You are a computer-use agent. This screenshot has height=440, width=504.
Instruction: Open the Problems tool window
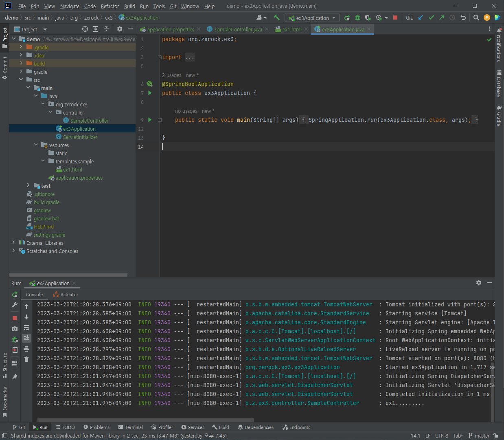(x=96, y=427)
